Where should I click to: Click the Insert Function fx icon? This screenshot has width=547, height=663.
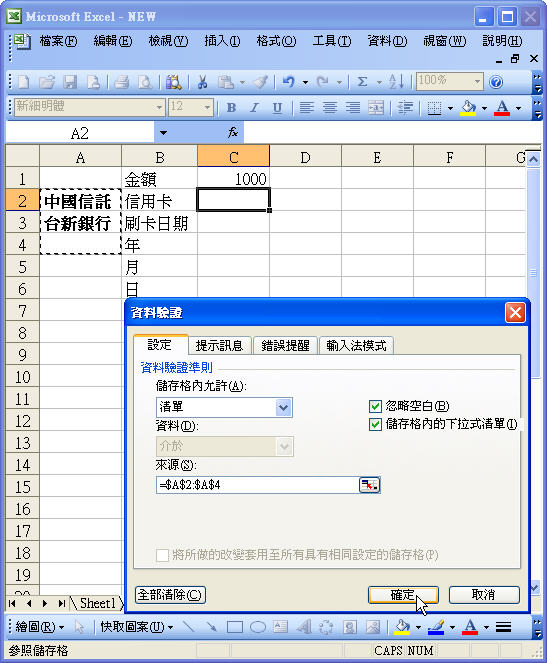pyautogui.click(x=232, y=133)
